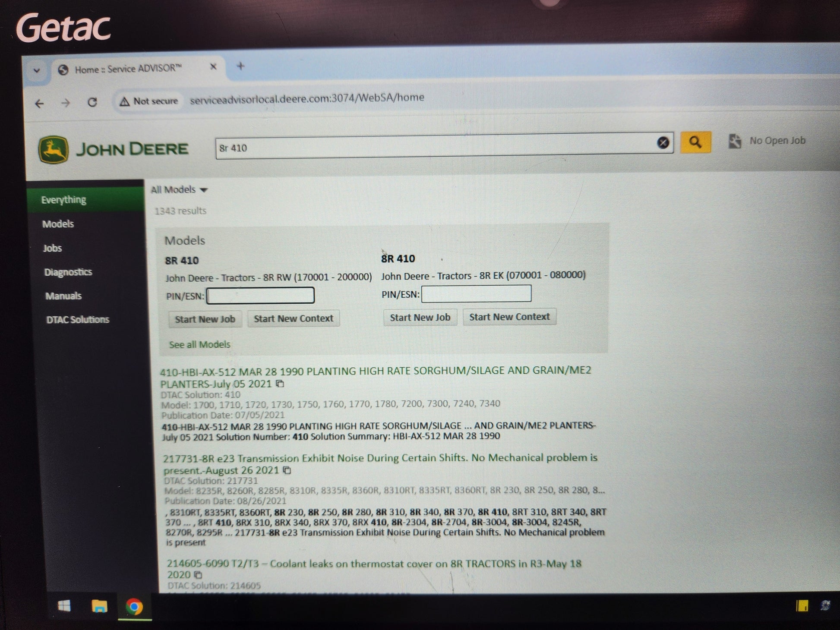
Task: Reload the page with refresh icon
Action: coord(92,102)
